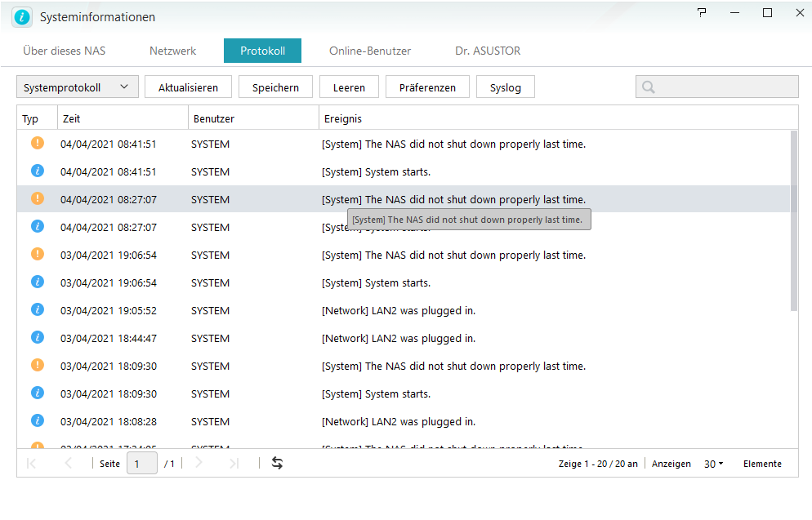Viewport: 812px width, 520px height.
Task: Click the warning icon for 04/04/2021 08:27:07
Action: coord(38,198)
